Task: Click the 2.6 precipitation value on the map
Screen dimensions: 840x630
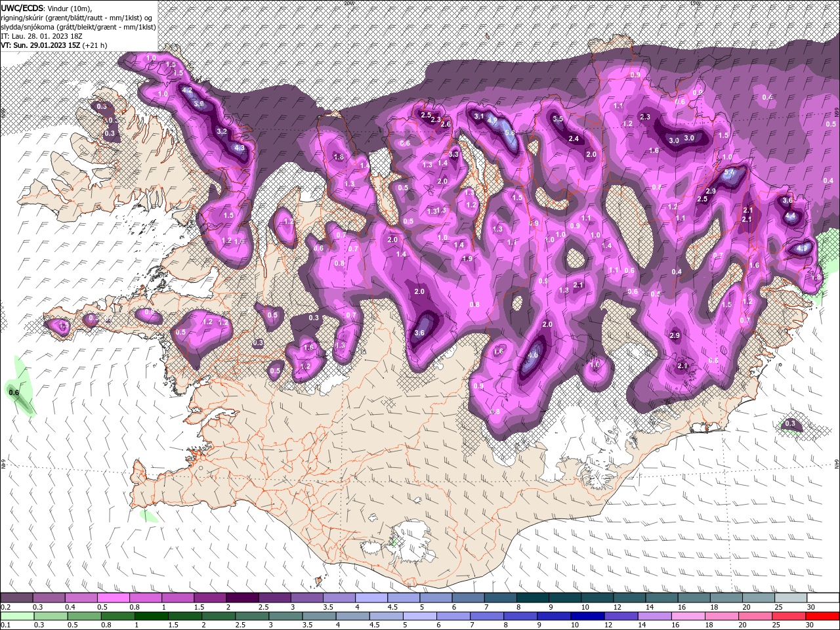Action: point(446,124)
